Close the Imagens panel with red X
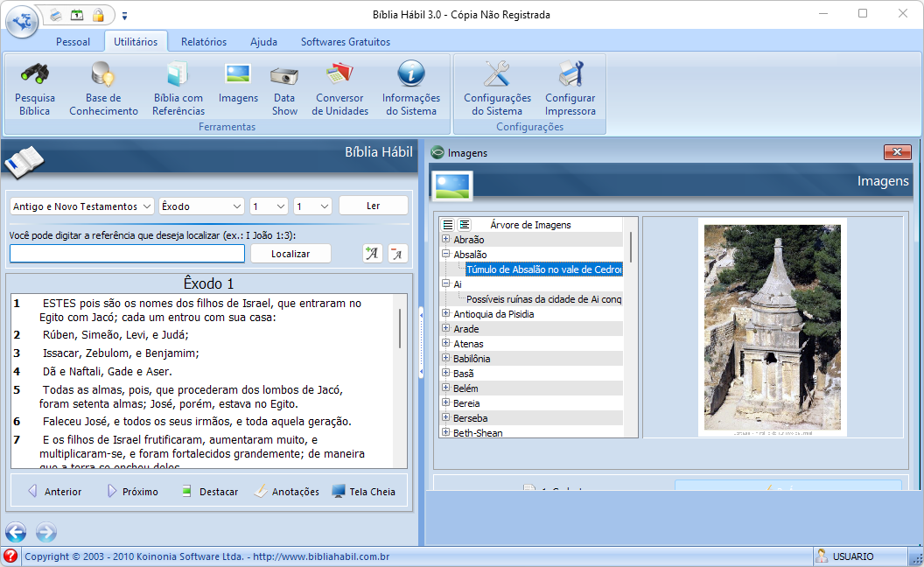The image size is (924, 567). pos(898,152)
